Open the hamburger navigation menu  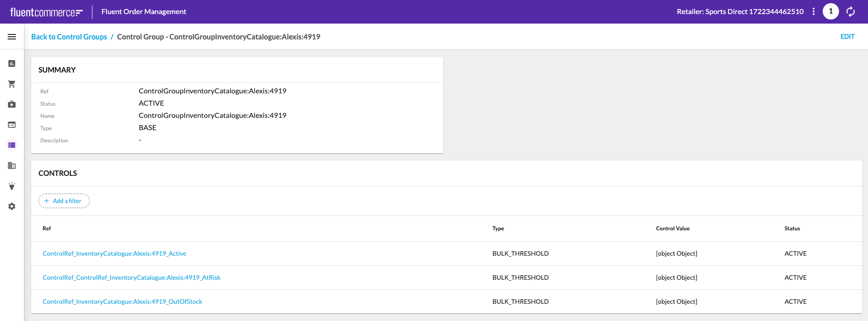pos(12,37)
